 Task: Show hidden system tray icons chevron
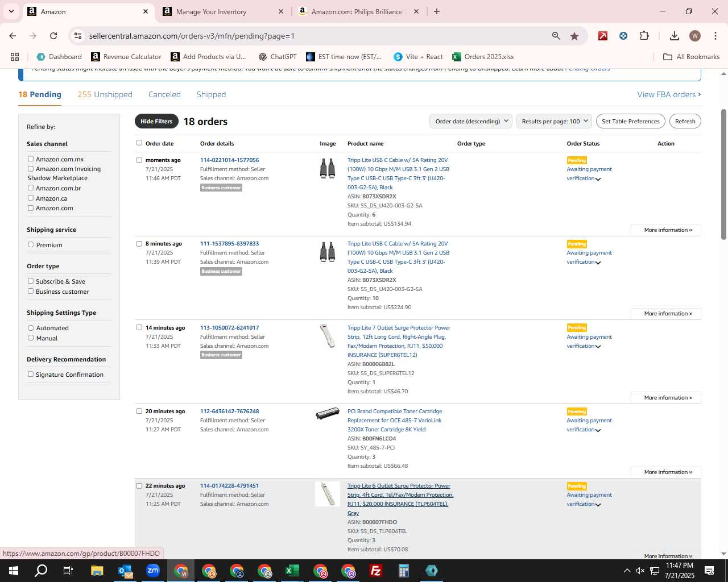[627, 571]
